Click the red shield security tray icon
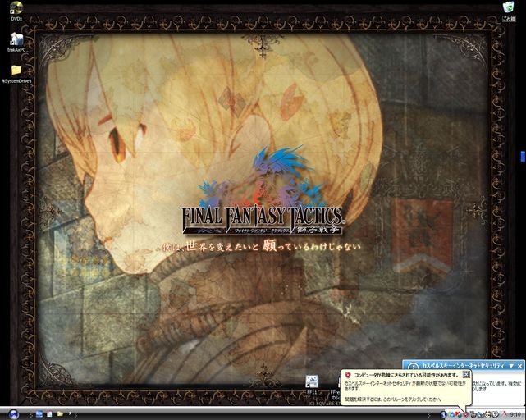Image resolution: width=526 pixels, height=420 pixels. 465,414
